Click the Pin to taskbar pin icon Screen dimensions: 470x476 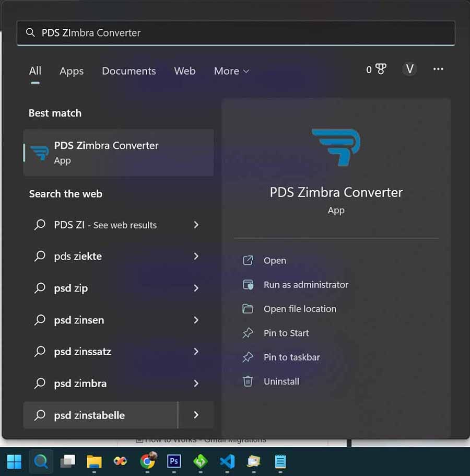248,357
